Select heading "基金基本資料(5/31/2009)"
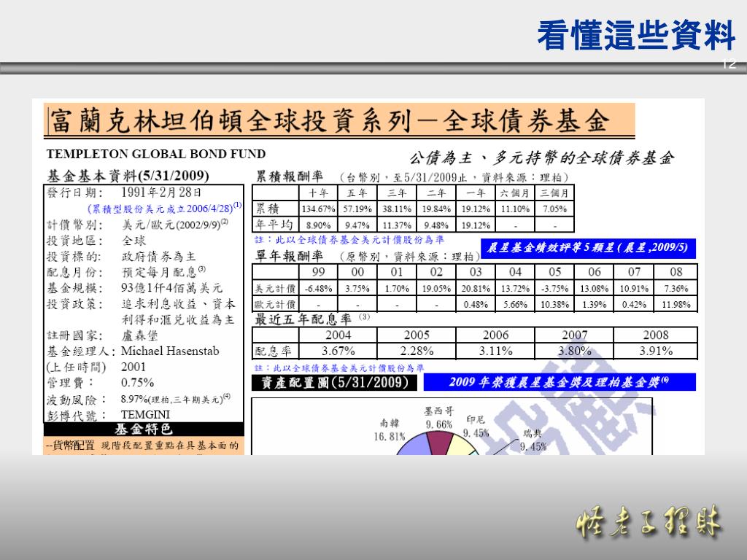 pyautogui.click(x=128, y=176)
